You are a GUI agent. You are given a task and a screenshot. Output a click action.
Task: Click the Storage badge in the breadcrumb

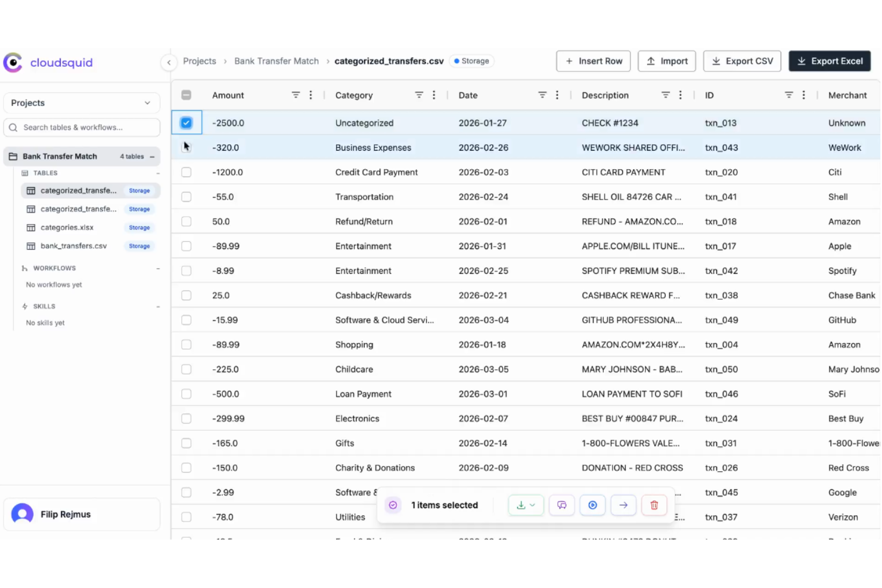tap(471, 61)
